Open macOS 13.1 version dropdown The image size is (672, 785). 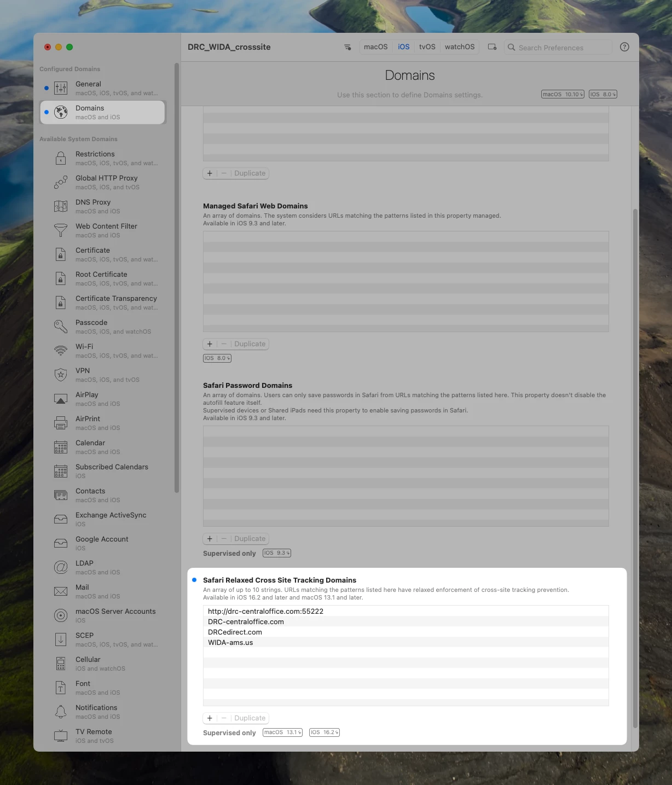282,732
